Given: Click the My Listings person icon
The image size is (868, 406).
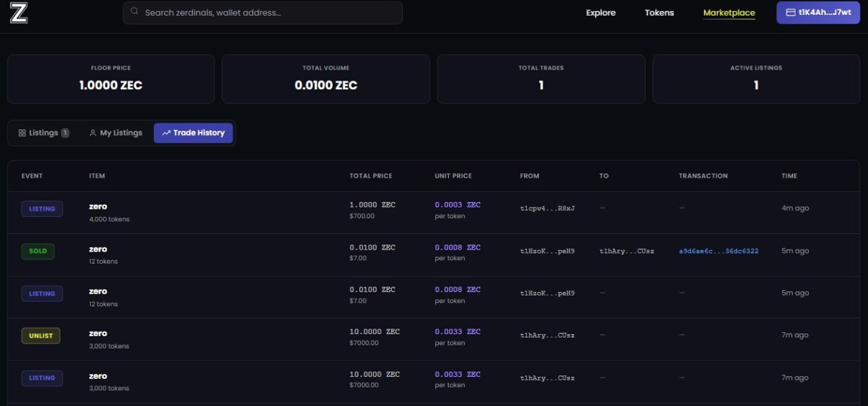Looking at the screenshot, I should point(93,133).
